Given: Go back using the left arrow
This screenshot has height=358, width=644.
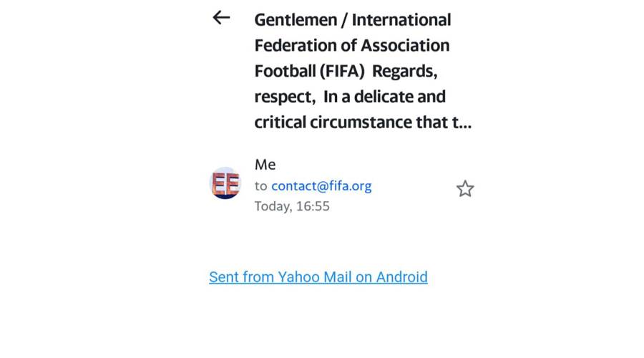Looking at the screenshot, I should (221, 19).
